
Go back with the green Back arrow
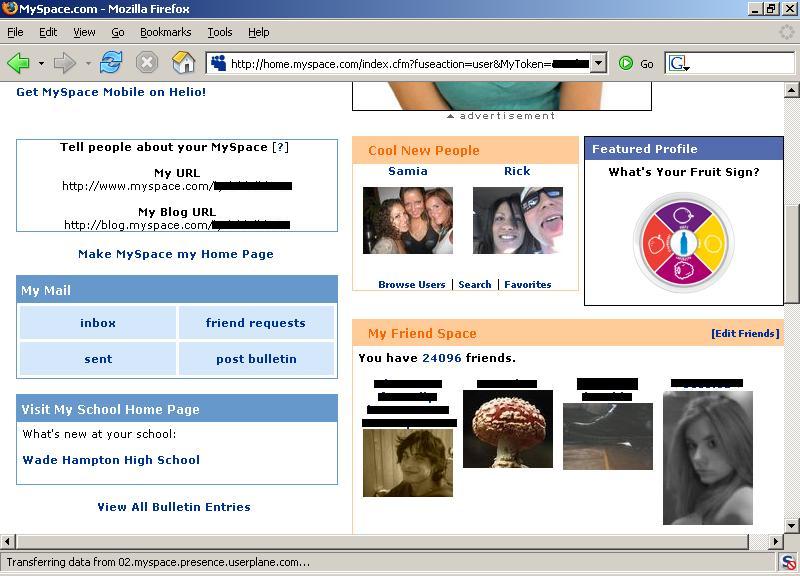(19, 63)
